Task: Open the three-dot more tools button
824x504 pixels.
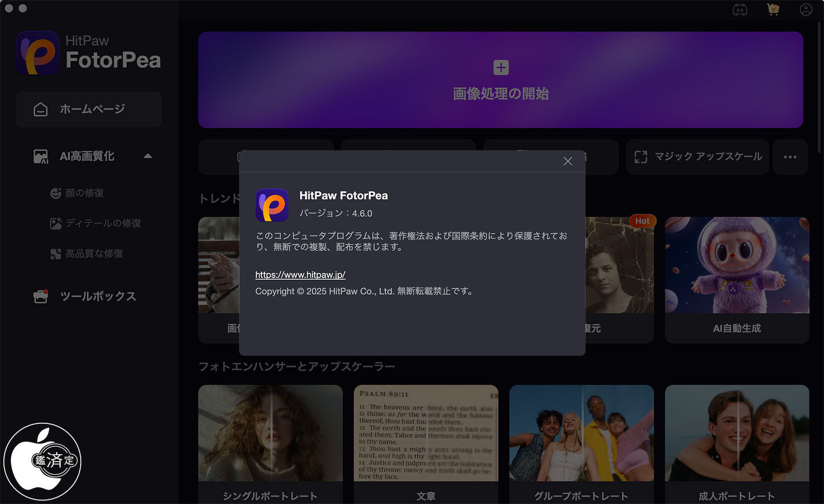Action: (790, 157)
